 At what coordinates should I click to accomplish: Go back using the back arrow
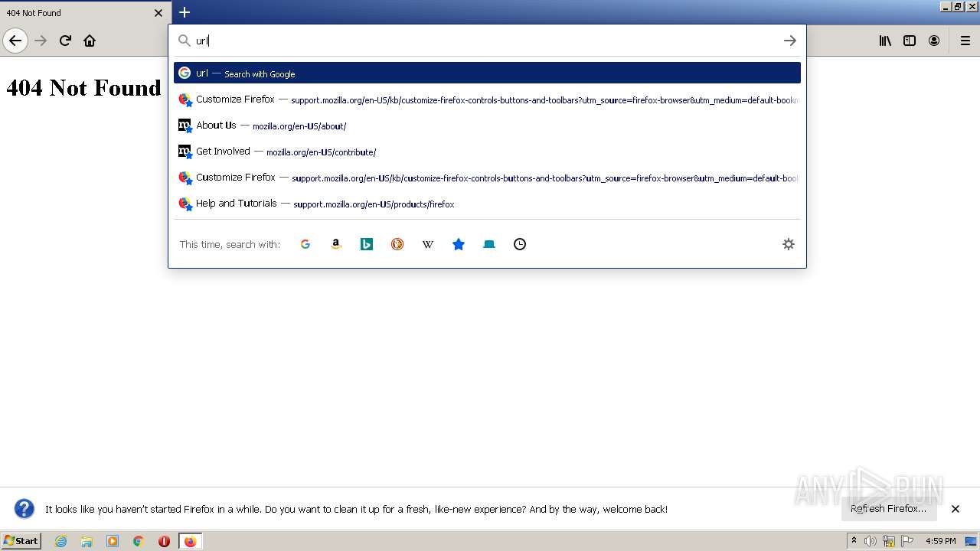coord(15,41)
